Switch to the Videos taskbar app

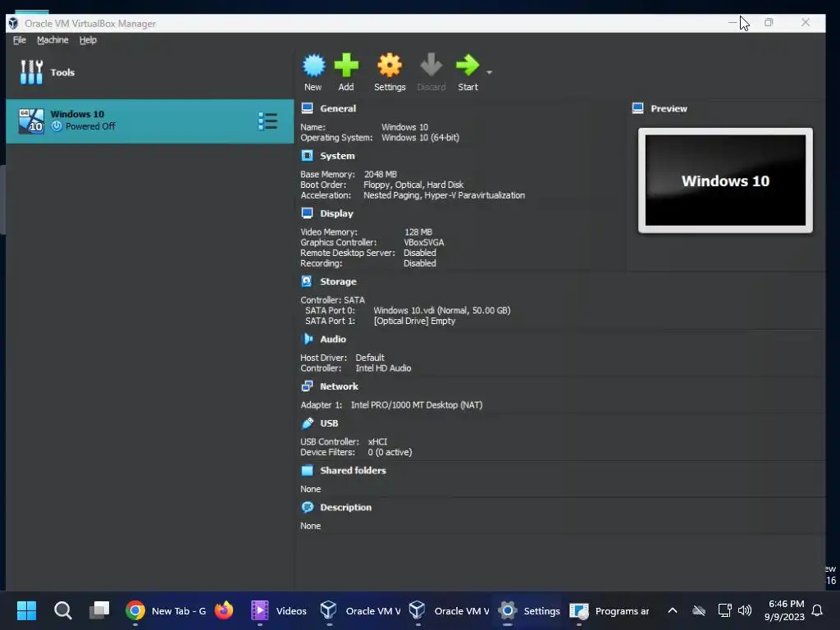click(279, 610)
